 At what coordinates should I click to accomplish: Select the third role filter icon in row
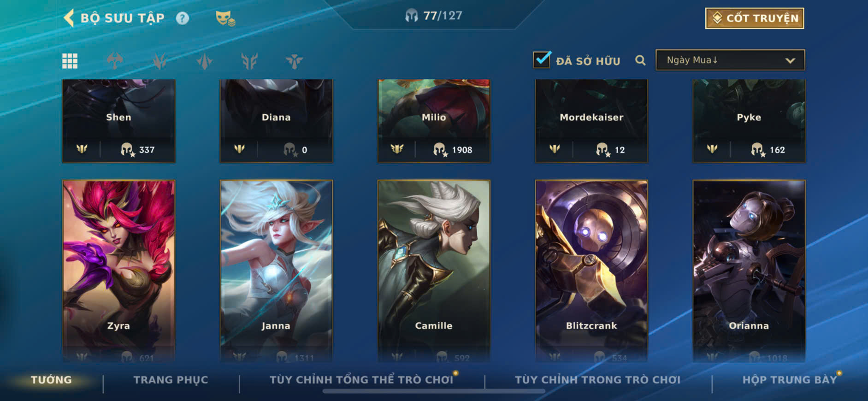click(205, 61)
